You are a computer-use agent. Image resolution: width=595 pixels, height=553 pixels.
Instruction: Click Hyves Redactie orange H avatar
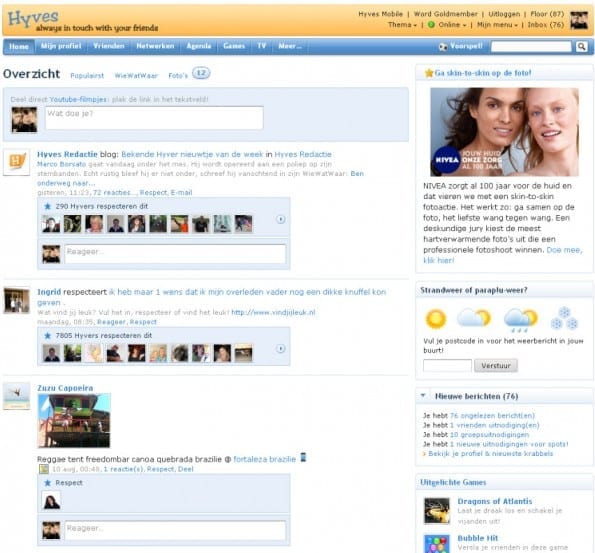point(16,162)
